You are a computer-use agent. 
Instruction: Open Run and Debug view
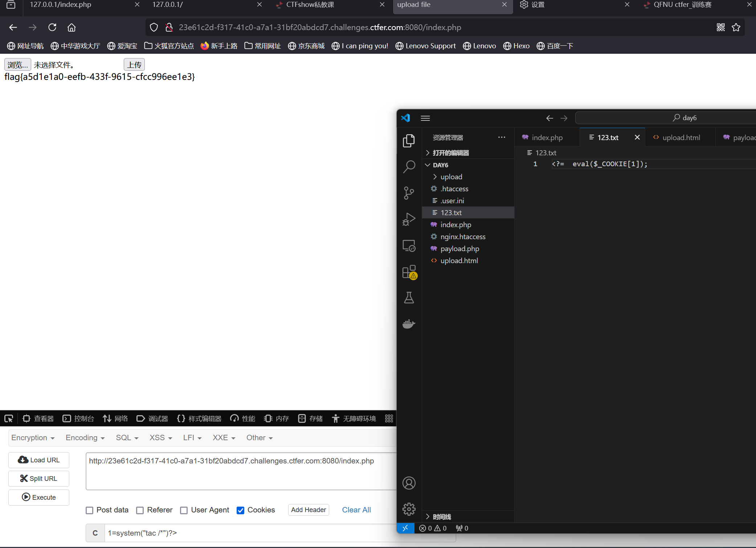409,219
